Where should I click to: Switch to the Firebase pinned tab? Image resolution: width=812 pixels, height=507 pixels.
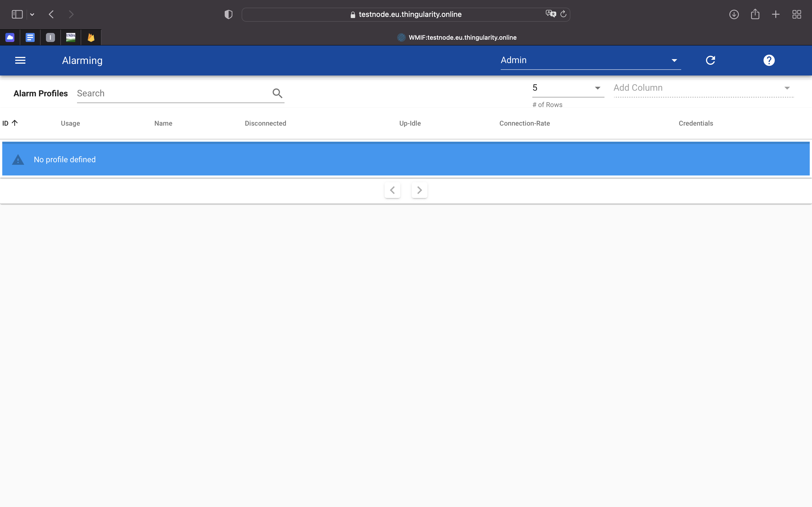click(x=91, y=37)
